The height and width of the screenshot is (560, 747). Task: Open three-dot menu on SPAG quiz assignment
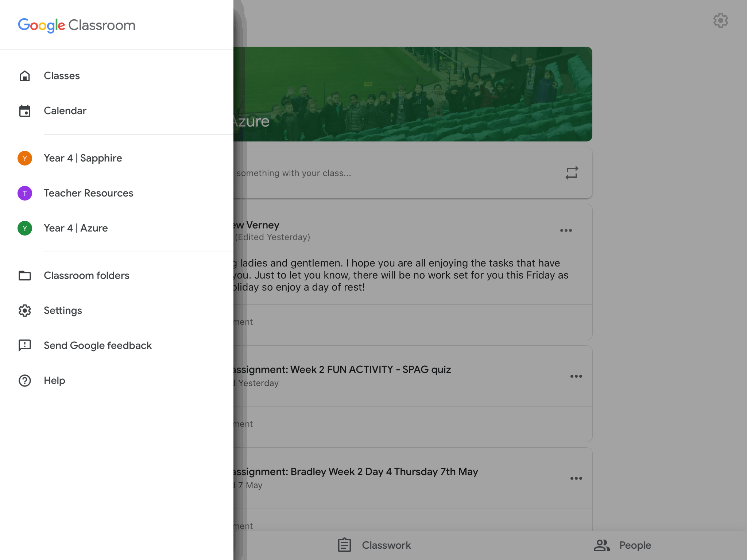tap(576, 376)
